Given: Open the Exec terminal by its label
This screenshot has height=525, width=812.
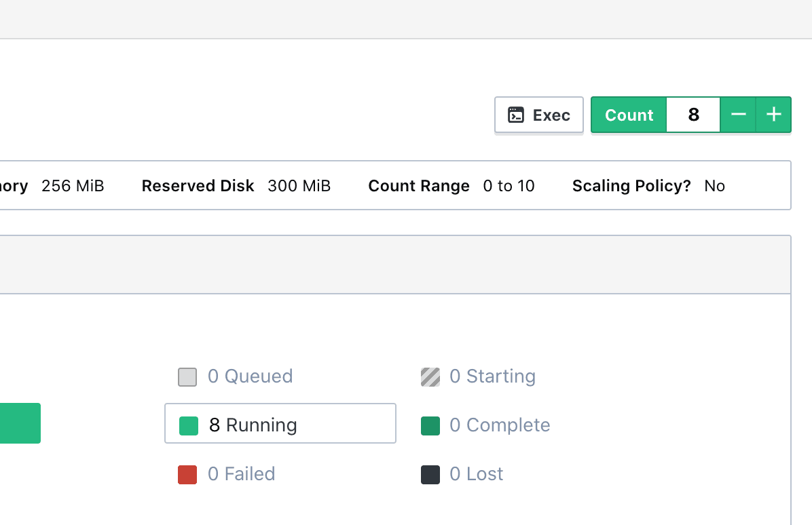Looking at the screenshot, I should 551,115.
